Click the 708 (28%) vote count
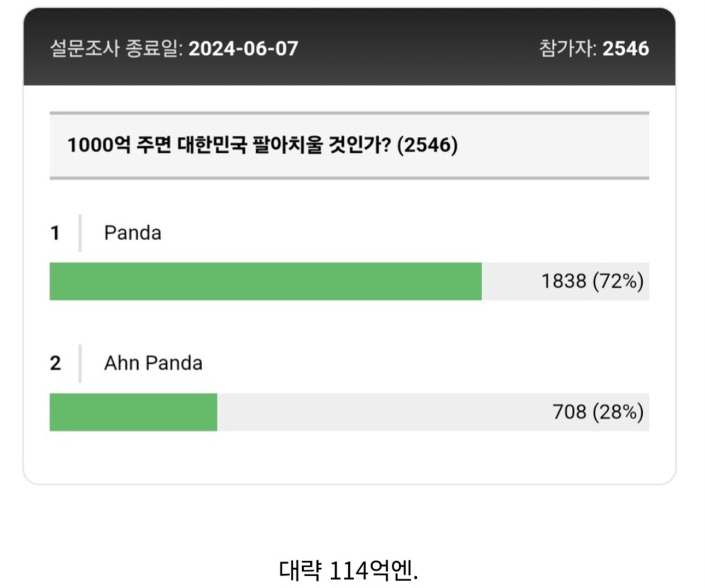This screenshot has width=705, height=588. 598,412
